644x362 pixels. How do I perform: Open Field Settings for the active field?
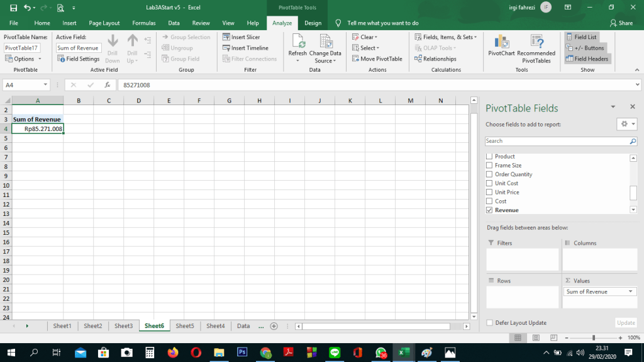[79, 59]
